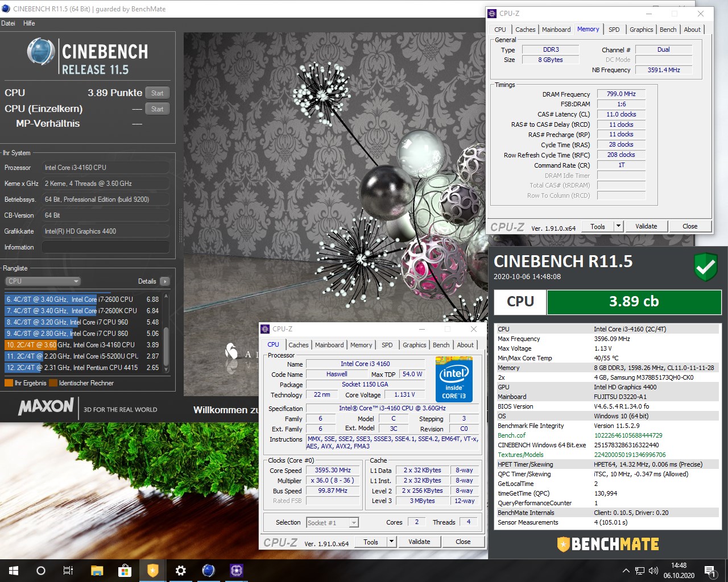Click the MAXON logo in Cinebench
The image size is (728, 582).
46,406
